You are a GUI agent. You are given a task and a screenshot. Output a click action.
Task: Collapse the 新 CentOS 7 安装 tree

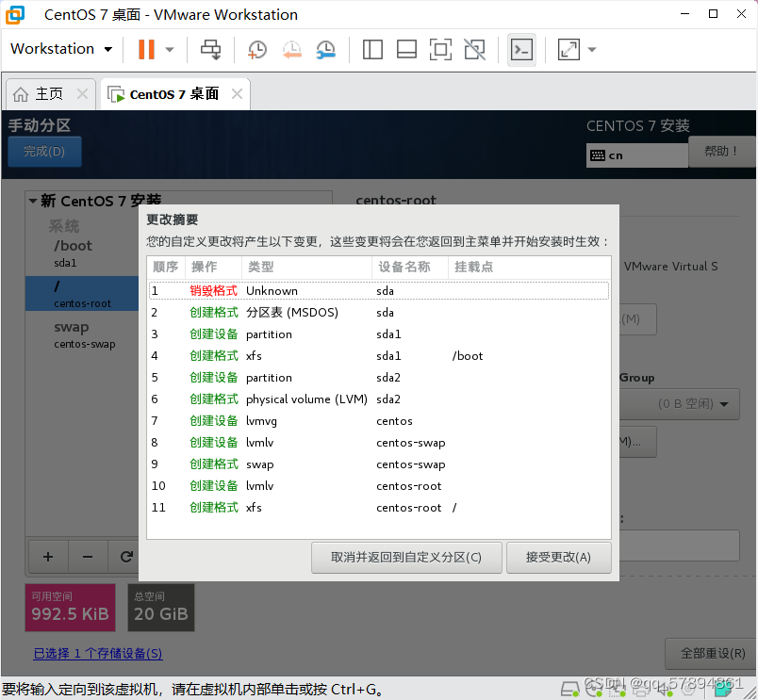point(33,201)
